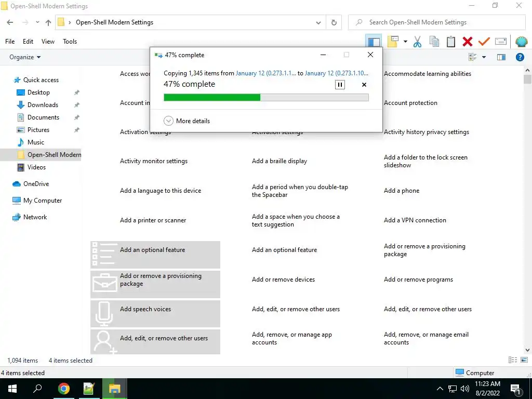
Task: Toggle the preview pane icon
Action: pos(501,57)
